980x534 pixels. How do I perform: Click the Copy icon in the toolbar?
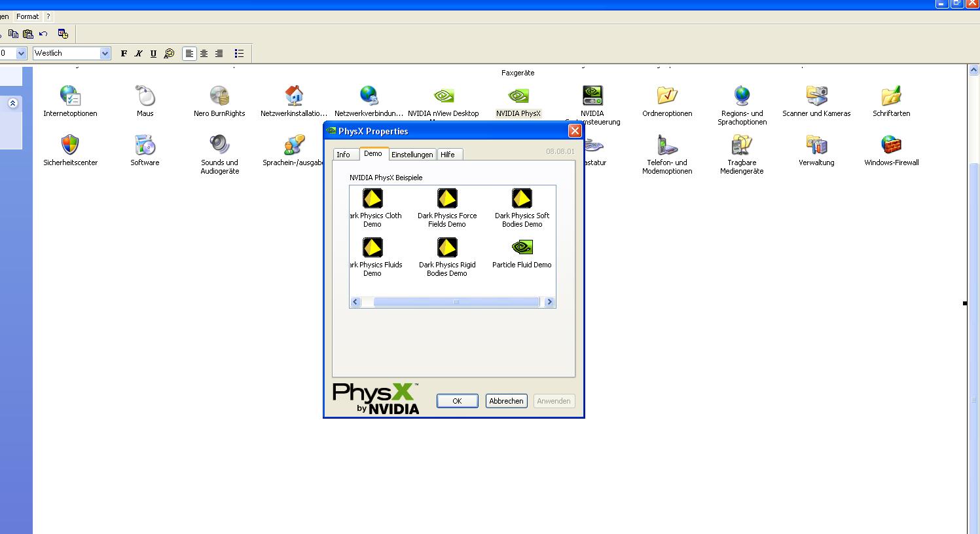point(13,33)
